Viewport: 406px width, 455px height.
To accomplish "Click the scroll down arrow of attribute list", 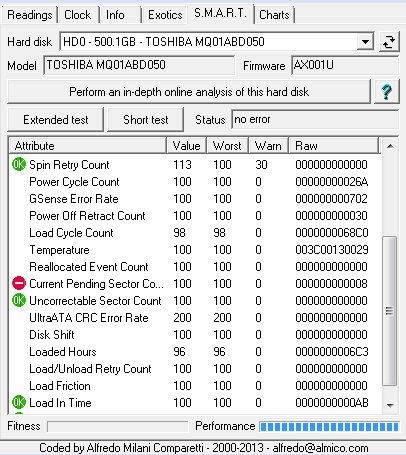I will tap(390, 406).
